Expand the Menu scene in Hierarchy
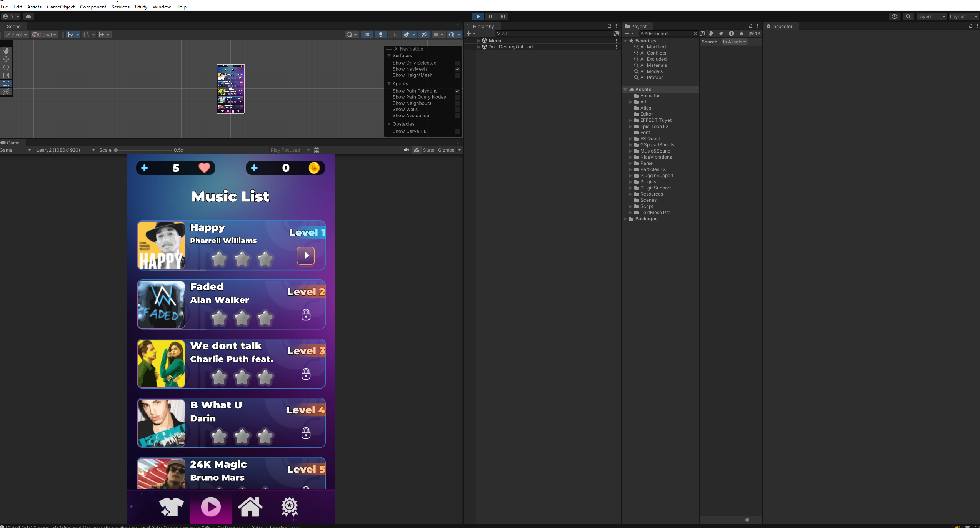 coord(478,41)
